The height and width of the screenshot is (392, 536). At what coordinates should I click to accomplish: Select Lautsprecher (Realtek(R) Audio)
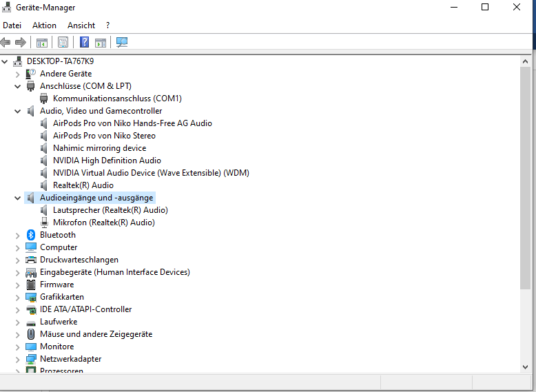110,210
